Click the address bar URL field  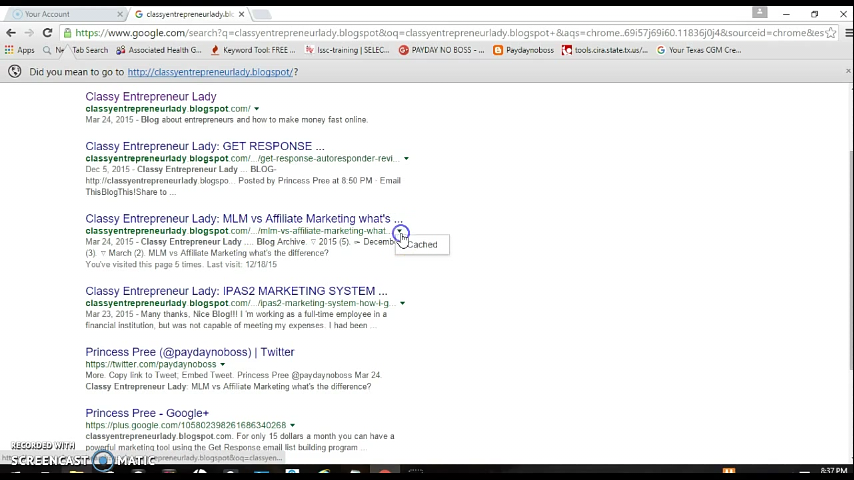click(x=449, y=33)
